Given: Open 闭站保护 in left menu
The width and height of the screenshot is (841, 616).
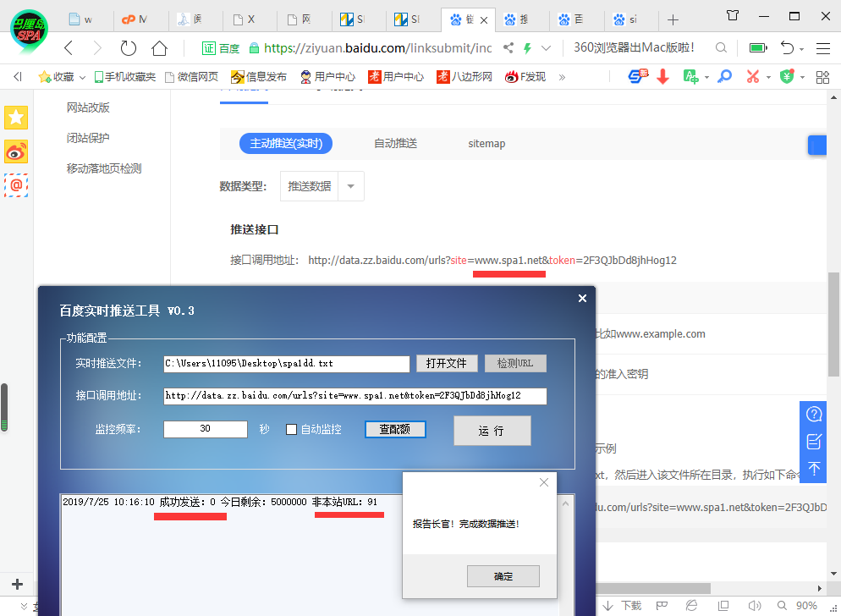Looking at the screenshot, I should [x=88, y=138].
